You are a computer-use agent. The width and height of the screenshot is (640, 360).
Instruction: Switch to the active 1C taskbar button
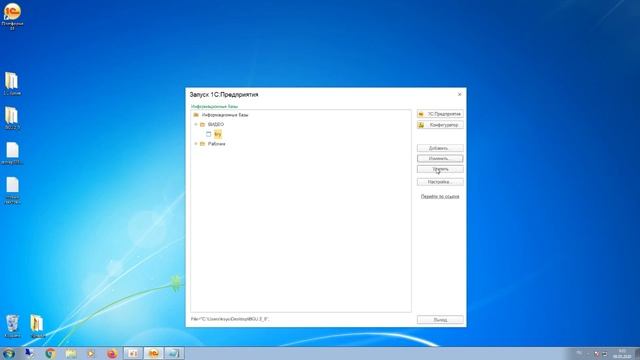[154, 353]
